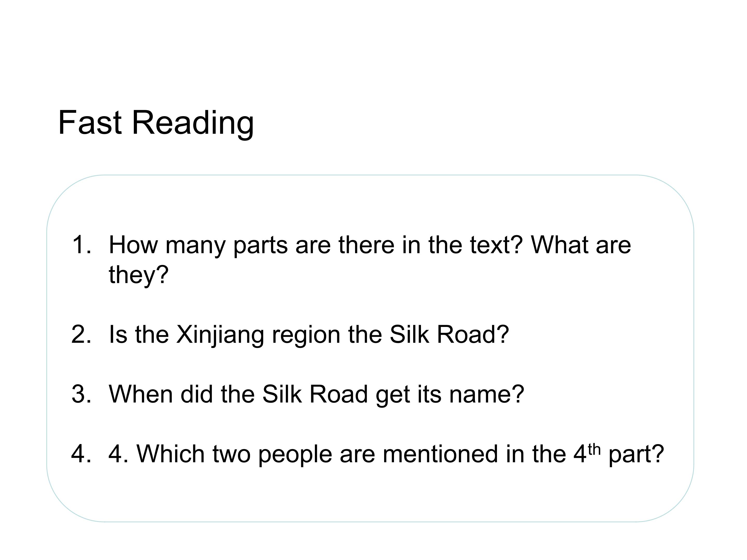Click the word "Xinjiang" in question two
This screenshot has width=747, height=560.
(x=220, y=335)
